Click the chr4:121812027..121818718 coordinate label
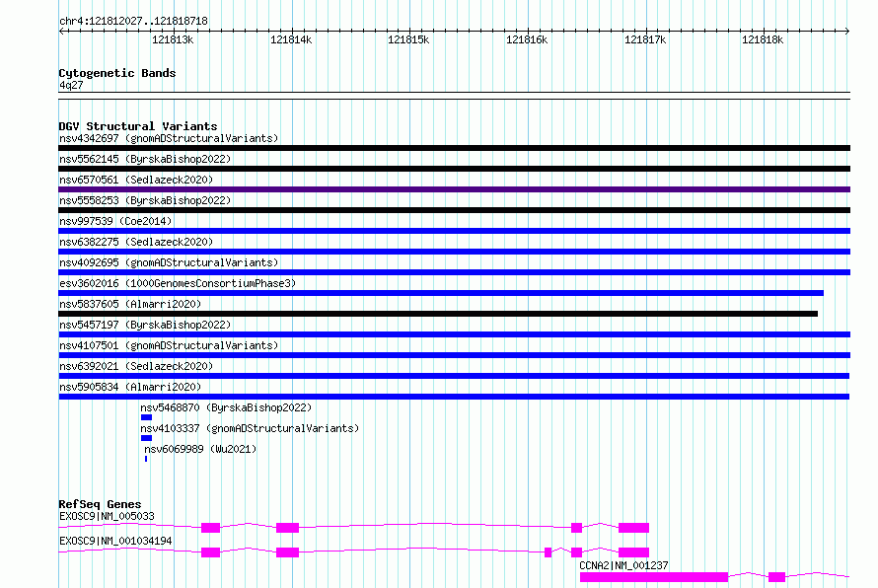 coord(133,21)
